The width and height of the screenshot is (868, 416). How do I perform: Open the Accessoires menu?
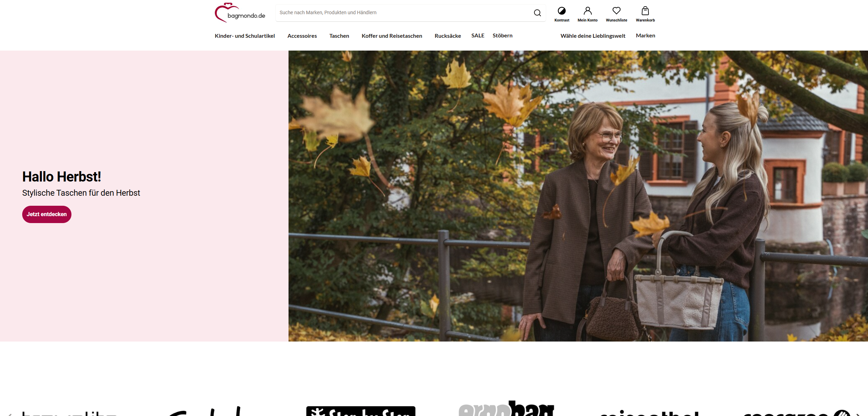tap(302, 36)
